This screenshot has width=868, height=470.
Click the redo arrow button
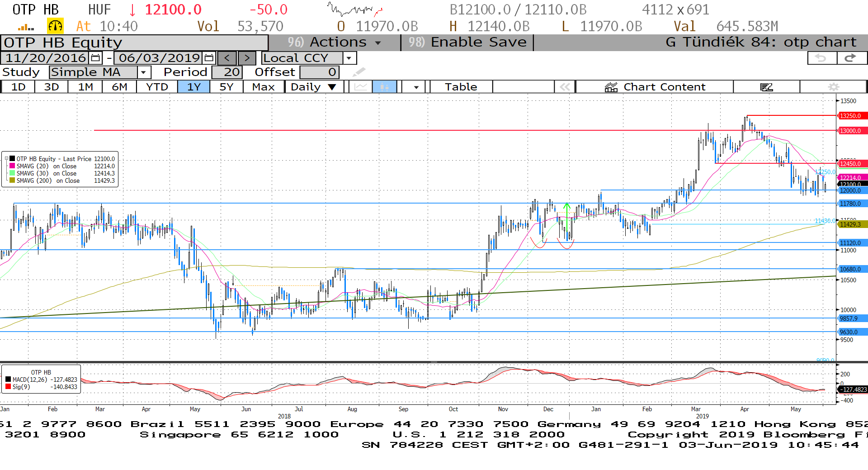(851, 58)
